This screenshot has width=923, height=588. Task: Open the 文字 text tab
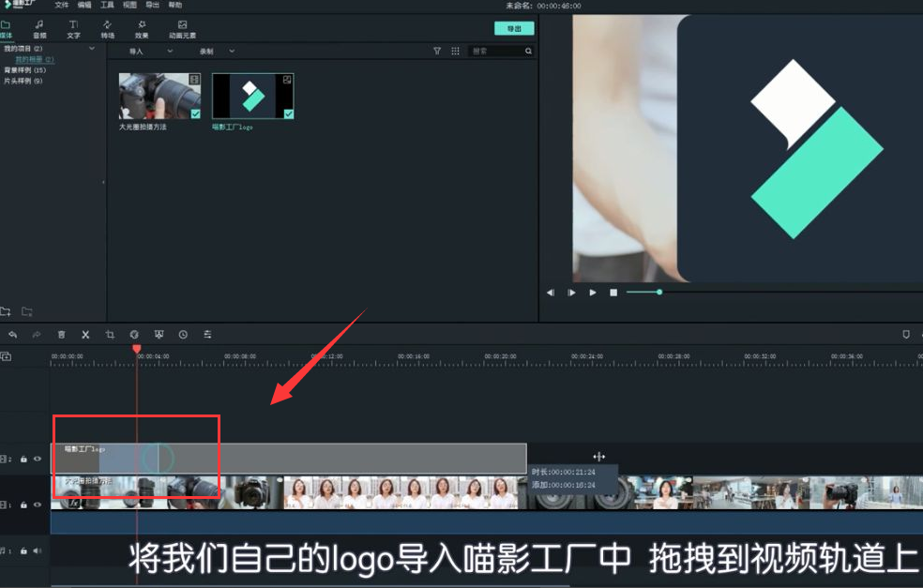(73, 29)
